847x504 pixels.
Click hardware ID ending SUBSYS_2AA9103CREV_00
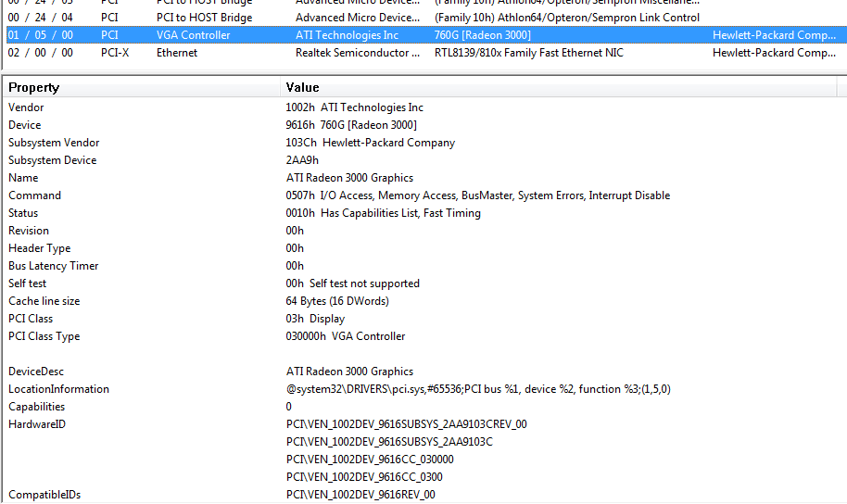coord(406,424)
